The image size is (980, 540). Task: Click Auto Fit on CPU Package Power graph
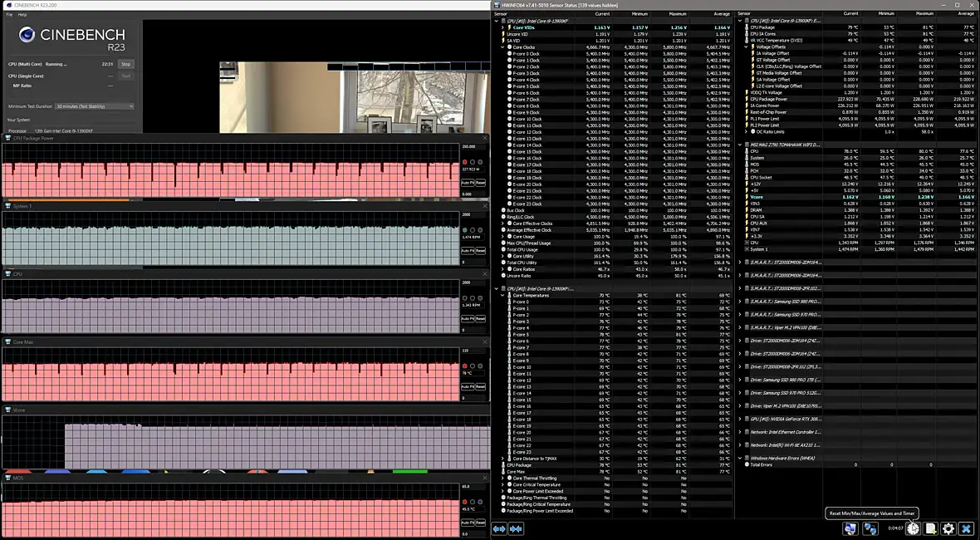pos(468,183)
